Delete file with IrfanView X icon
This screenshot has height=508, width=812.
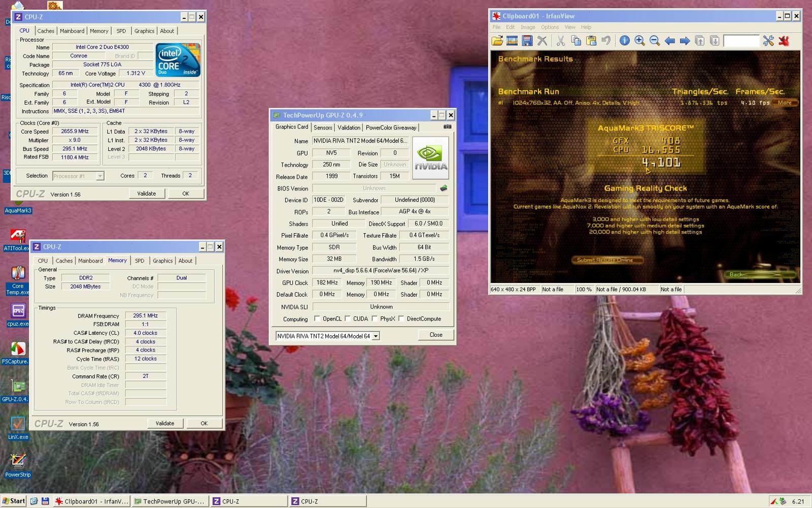pos(542,41)
